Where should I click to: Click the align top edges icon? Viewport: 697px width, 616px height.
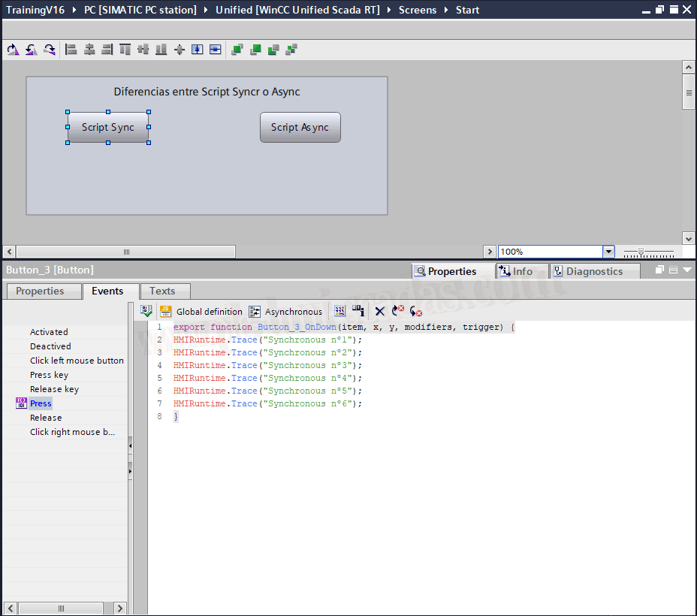tap(125, 50)
